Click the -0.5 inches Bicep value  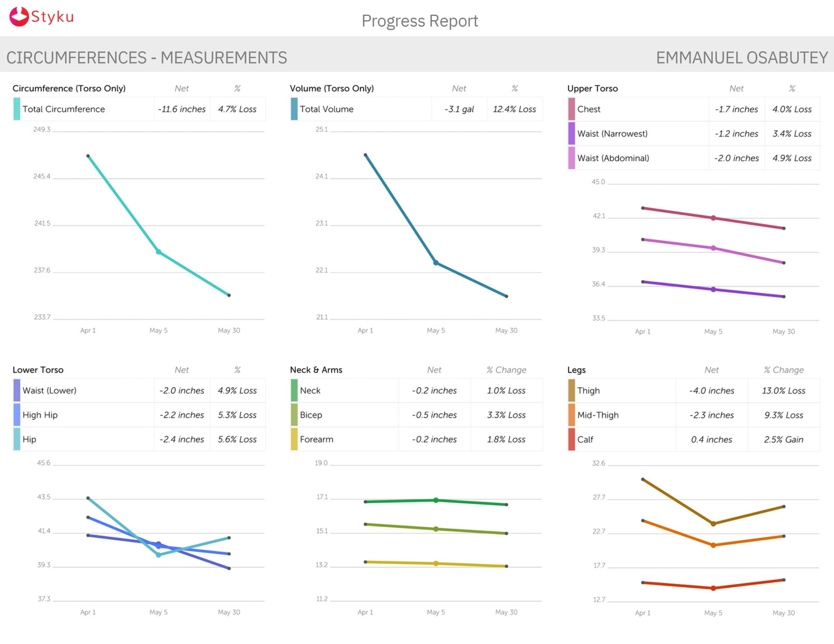pyautogui.click(x=434, y=415)
